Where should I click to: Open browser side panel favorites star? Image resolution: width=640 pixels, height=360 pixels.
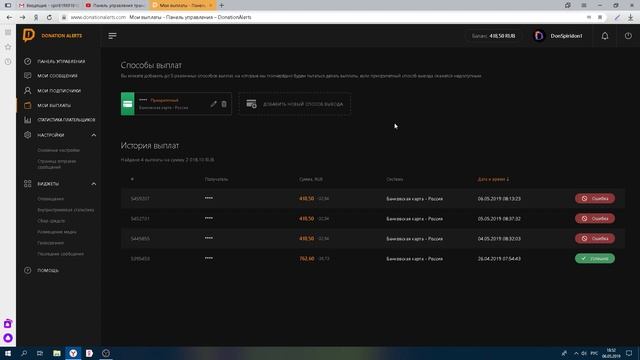point(8,47)
